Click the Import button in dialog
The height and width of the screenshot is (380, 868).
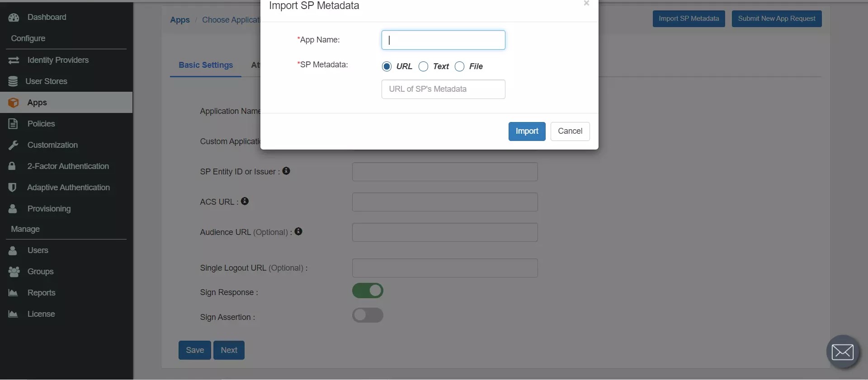coord(527,131)
